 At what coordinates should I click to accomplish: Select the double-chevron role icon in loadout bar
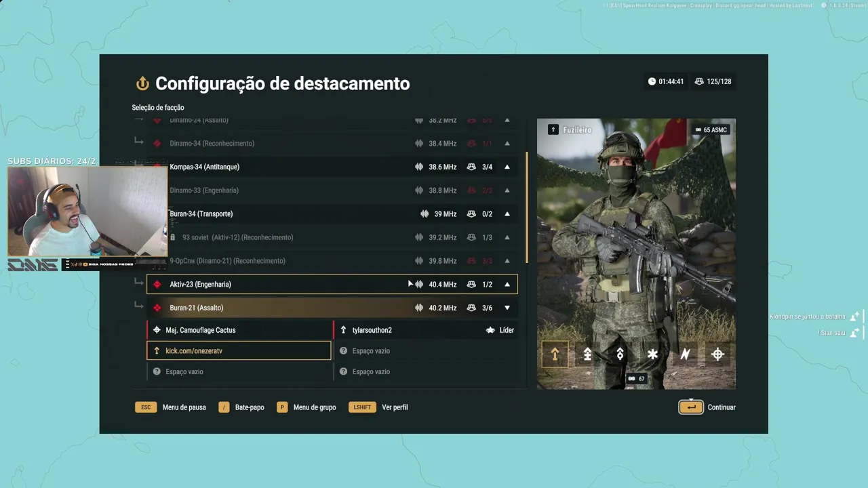point(587,354)
